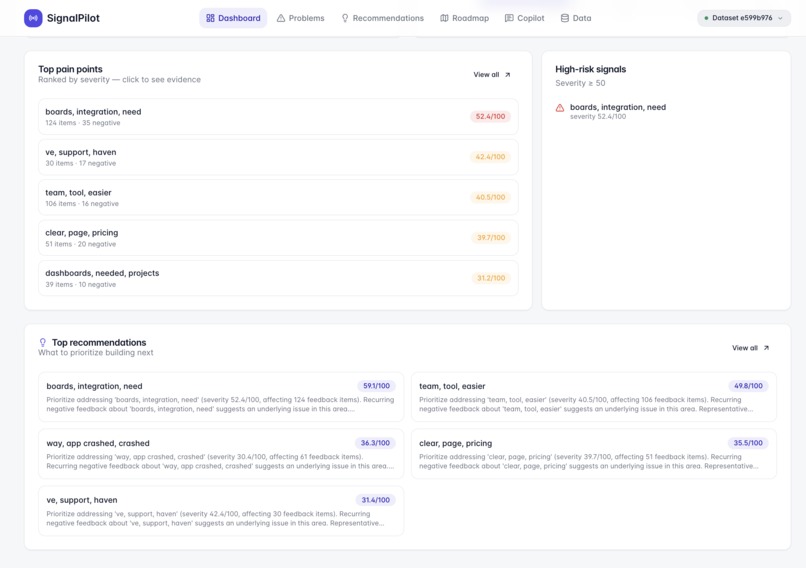Click the Data database icon
The height and width of the screenshot is (568, 806).
click(564, 18)
